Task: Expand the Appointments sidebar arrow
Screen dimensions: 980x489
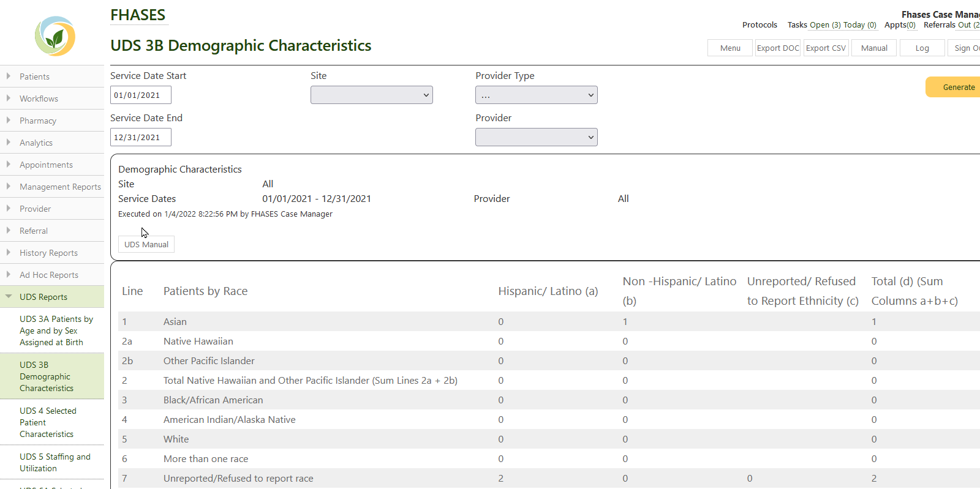Action: pyautogui.click(x=8, y=164)
